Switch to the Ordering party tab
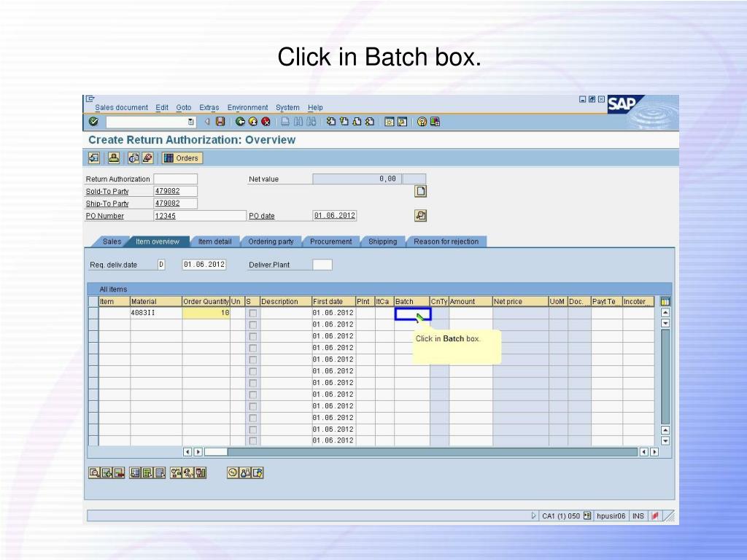 pyautogui.click(x=271, y=241)
